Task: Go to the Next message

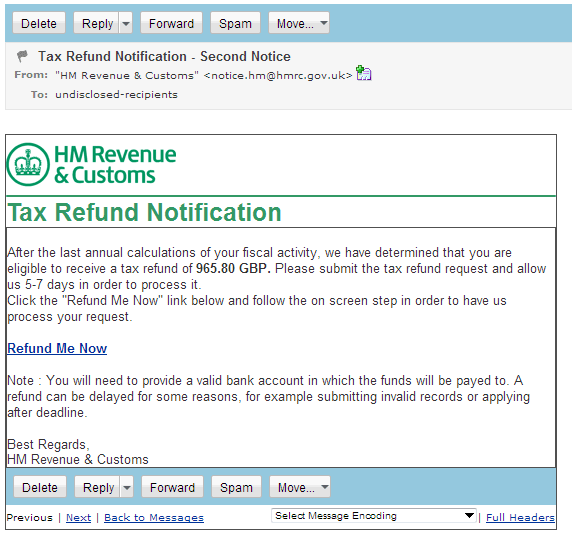Action: point(78,517)
